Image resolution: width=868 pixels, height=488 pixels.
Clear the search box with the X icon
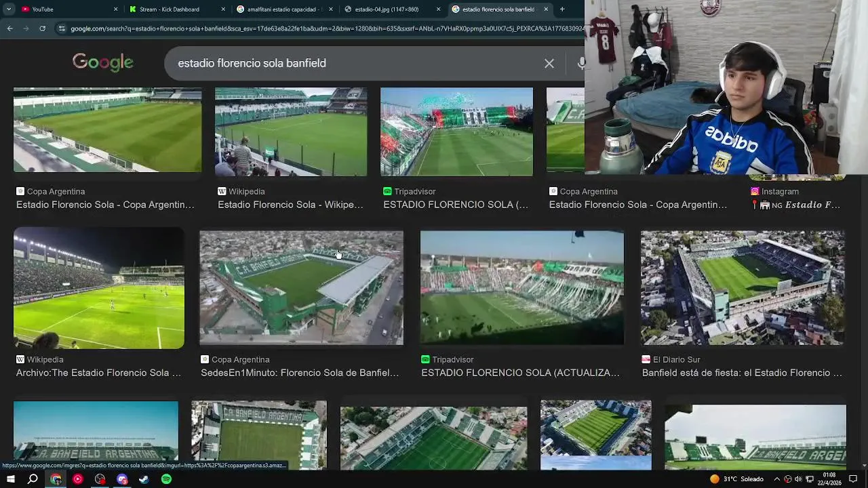click(549, 63)
